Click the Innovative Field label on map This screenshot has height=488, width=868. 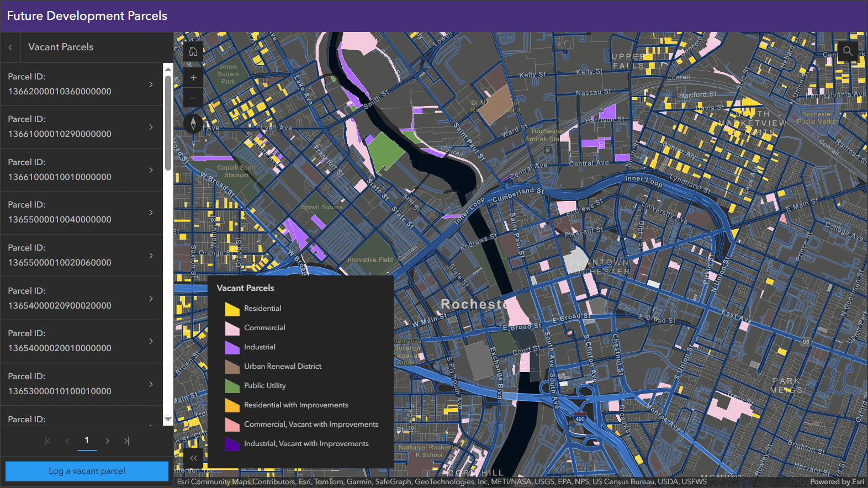[x=369, y=260]
